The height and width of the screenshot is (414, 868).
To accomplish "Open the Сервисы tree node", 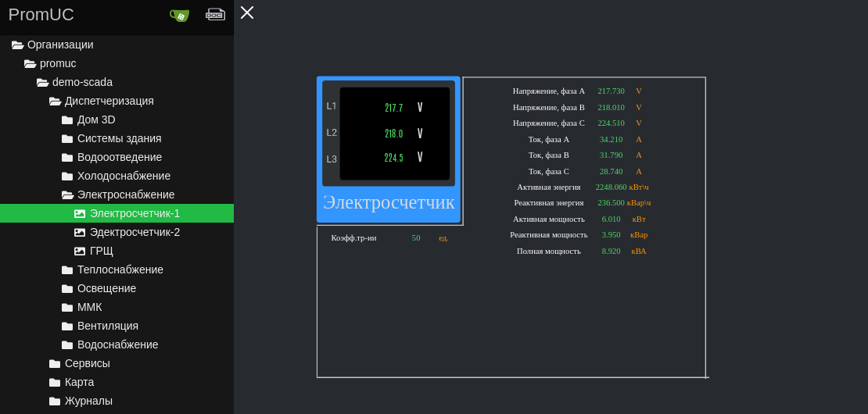I will pyautogui.click(x=87, y=363).
